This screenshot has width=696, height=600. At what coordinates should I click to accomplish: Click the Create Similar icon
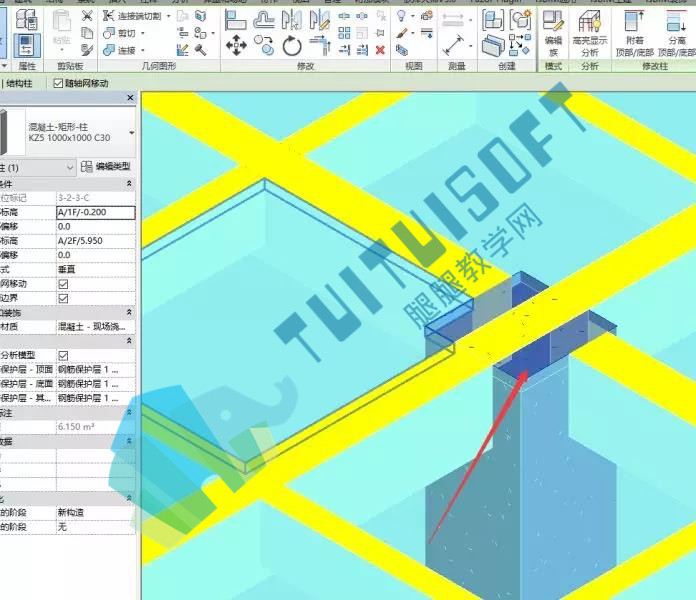tap(520, 45)
